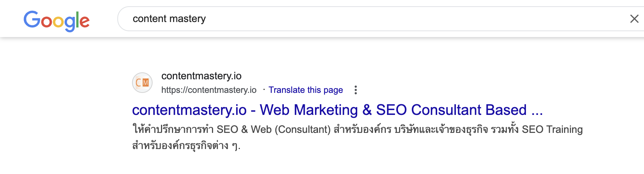Show about-this-result options via vertical dots
Screen dimensions: 644x174
[x=355, y=90]
